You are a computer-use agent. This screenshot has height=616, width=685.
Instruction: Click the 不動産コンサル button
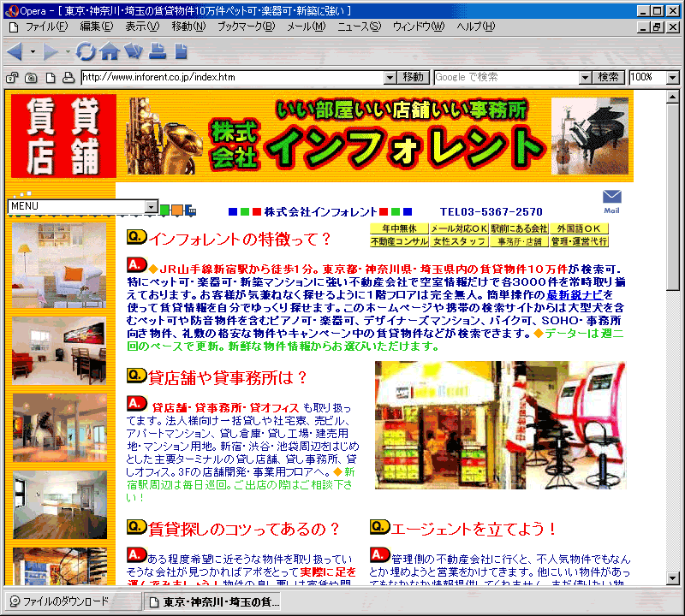click(399, 241)
